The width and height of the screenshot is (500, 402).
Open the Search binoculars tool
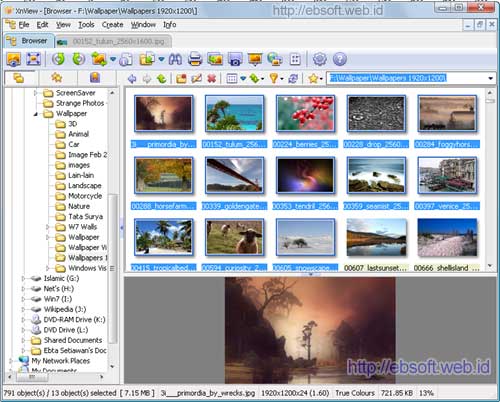(175, 59)
